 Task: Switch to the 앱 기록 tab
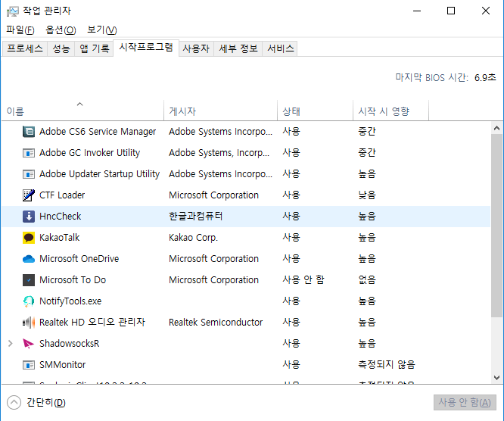[x=94, y=48]
